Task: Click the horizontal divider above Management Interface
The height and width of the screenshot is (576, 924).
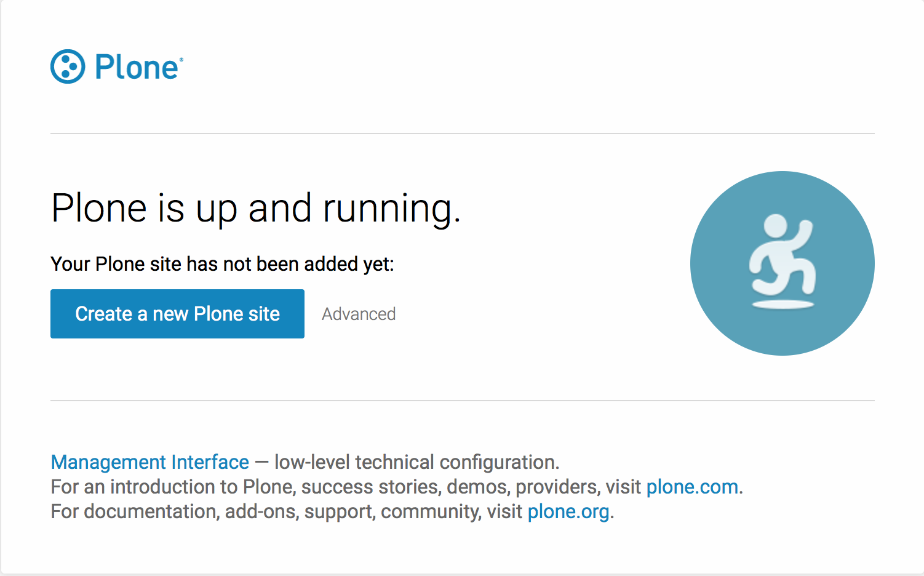Action: 462,401
